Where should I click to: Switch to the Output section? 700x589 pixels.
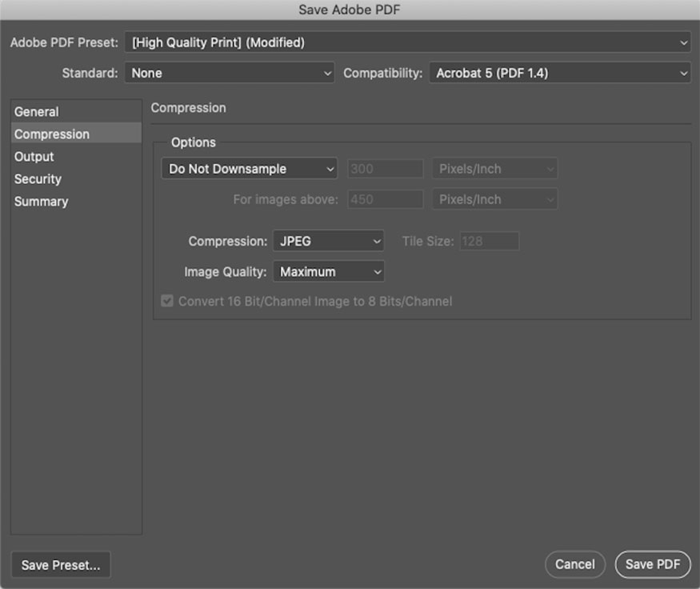click(76, 157)
